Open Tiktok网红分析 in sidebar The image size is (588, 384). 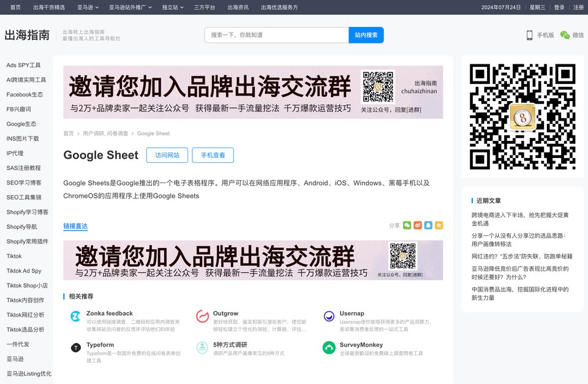25,315
